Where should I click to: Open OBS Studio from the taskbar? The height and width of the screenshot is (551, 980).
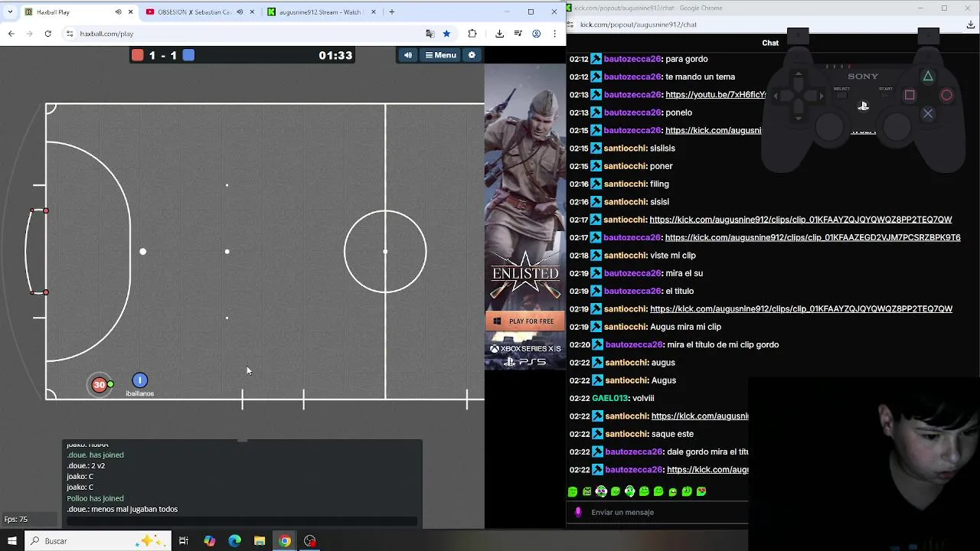click(310, 541)
